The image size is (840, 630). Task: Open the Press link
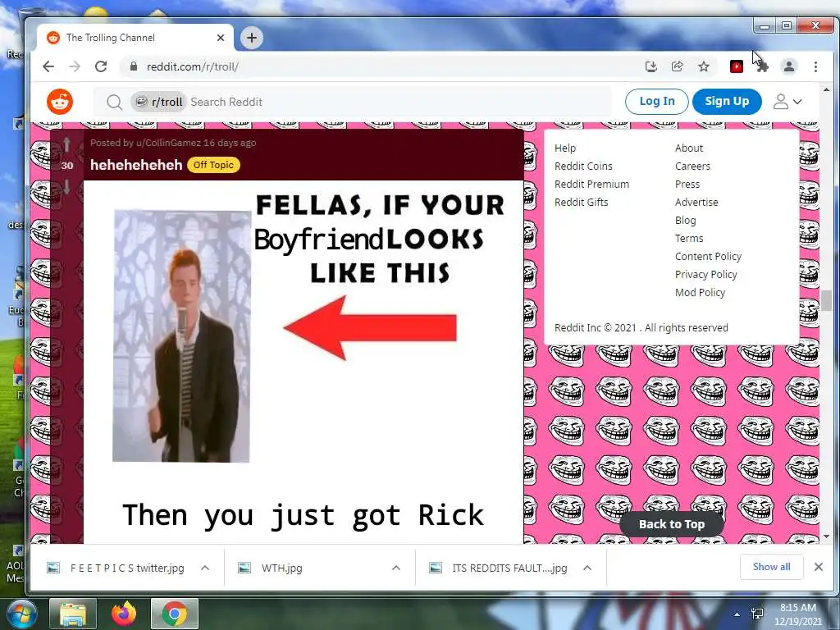click(x=687, y=185)
